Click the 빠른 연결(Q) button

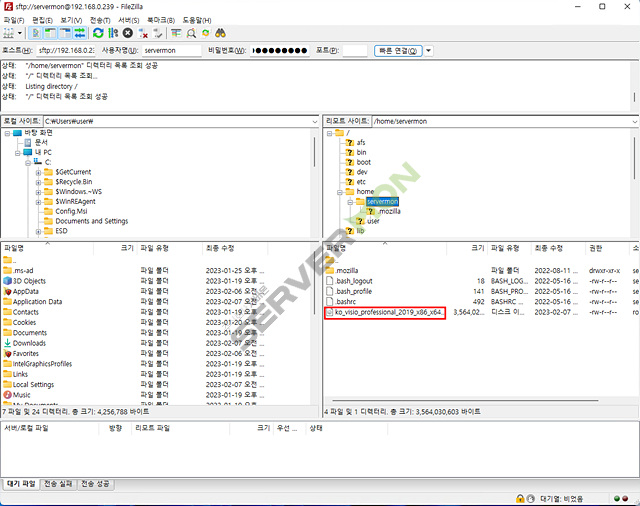click(x=398, y=51)
